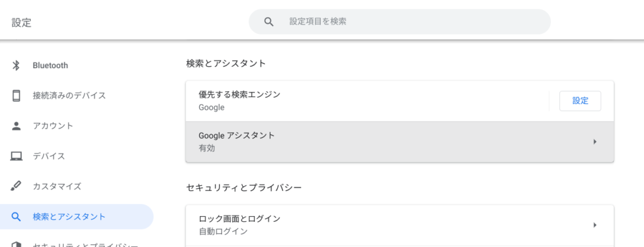Click the magnifier icon in settings search bar

269,21
